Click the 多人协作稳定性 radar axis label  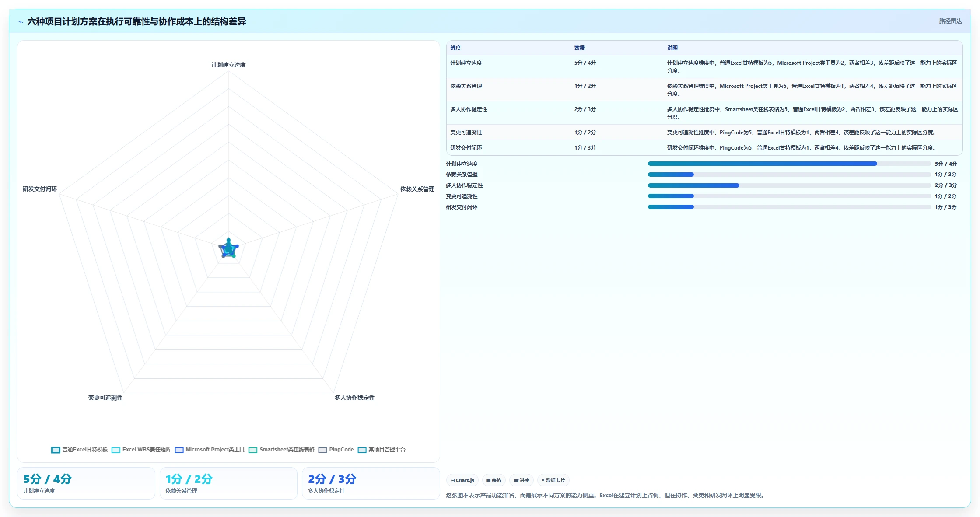coord(354,398)
